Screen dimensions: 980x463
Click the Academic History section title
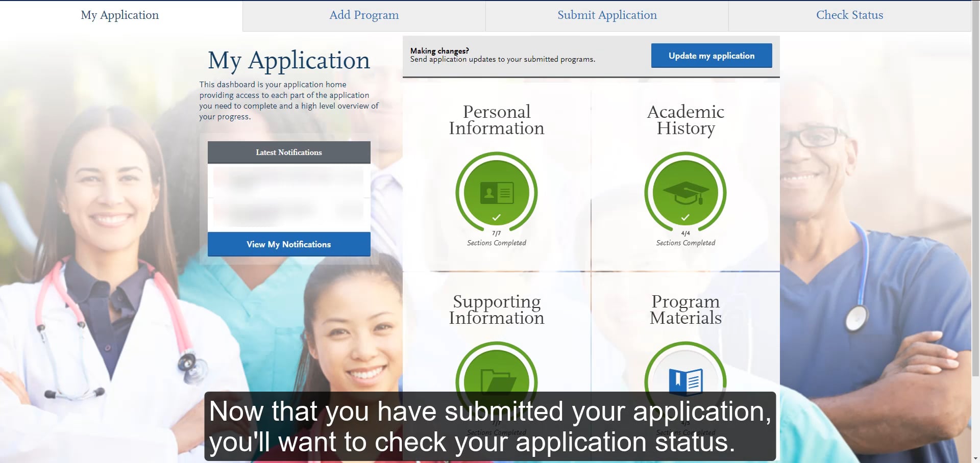(x=685, y=120)
